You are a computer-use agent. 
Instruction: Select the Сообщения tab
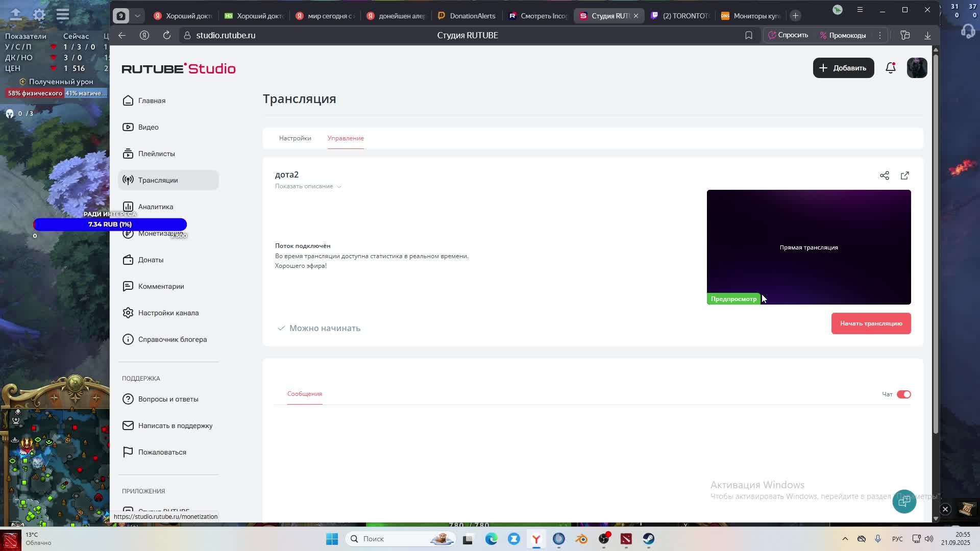pos(305,394)
